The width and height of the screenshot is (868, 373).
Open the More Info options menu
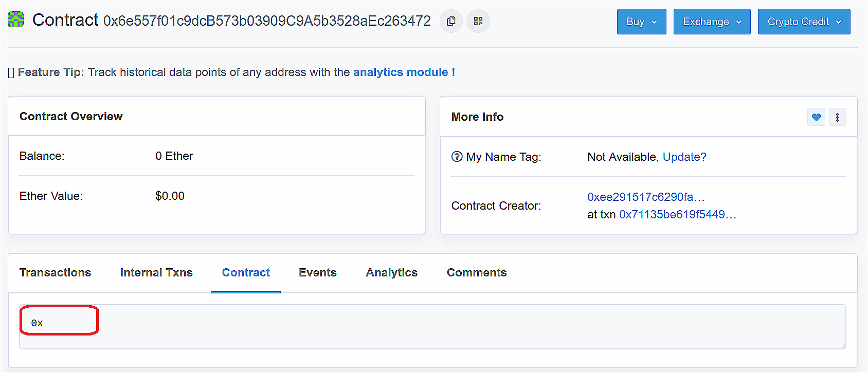(x=838, y=117)
